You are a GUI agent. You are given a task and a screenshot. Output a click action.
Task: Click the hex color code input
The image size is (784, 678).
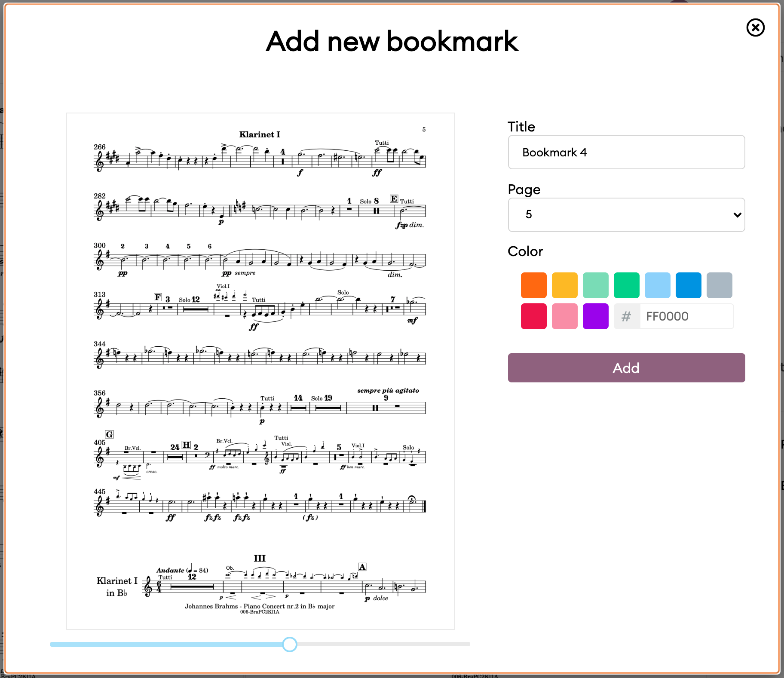pos(686,316)
